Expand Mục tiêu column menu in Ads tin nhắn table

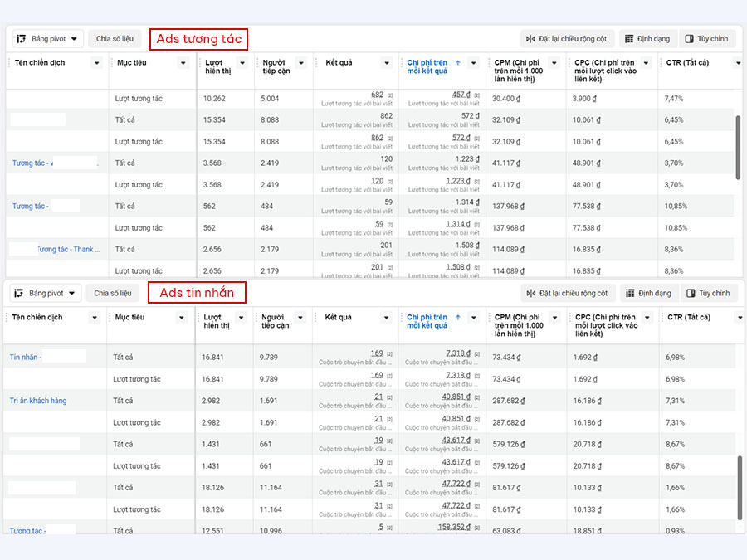(180, 318)
